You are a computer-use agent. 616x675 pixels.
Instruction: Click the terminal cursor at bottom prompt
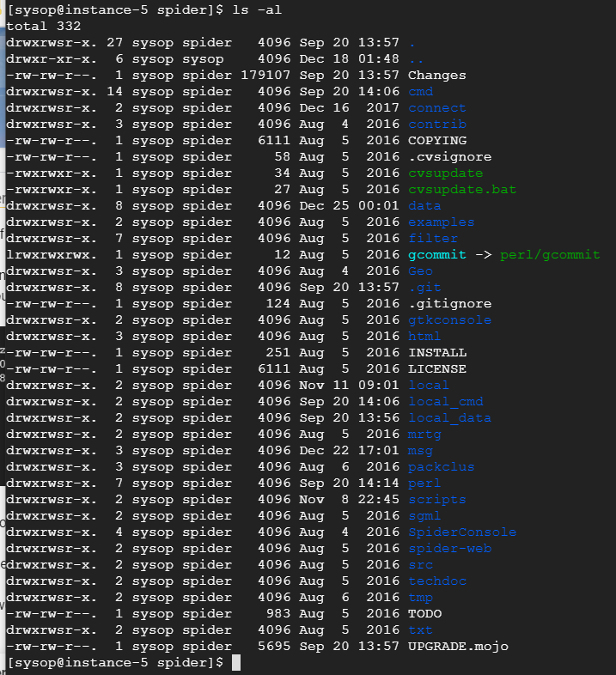pos(236,663)
